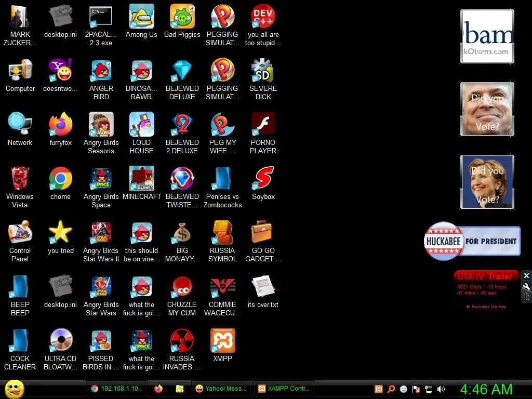Open the folder taskbar button
This screenshot has height=399, width=532.
pos(179,389)
